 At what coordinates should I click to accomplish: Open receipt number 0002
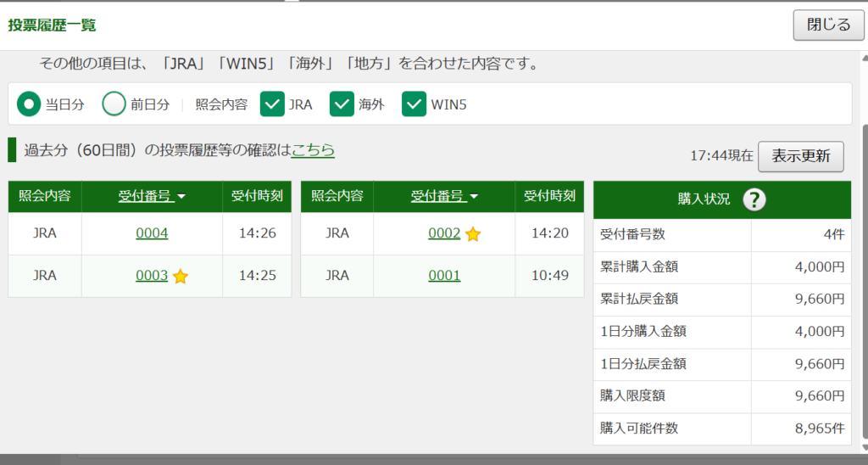point(444,233)
